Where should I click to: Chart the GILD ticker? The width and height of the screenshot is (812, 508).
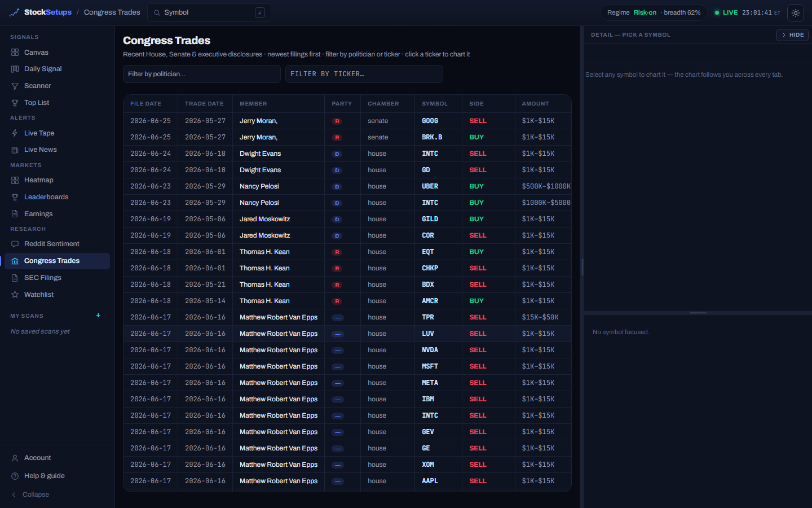[x=430, y=219]
